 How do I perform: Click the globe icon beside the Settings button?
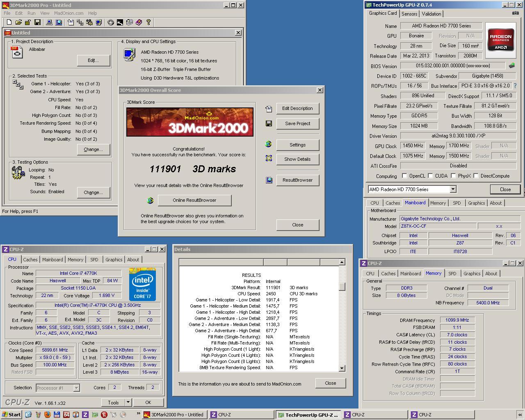(269, 144)
